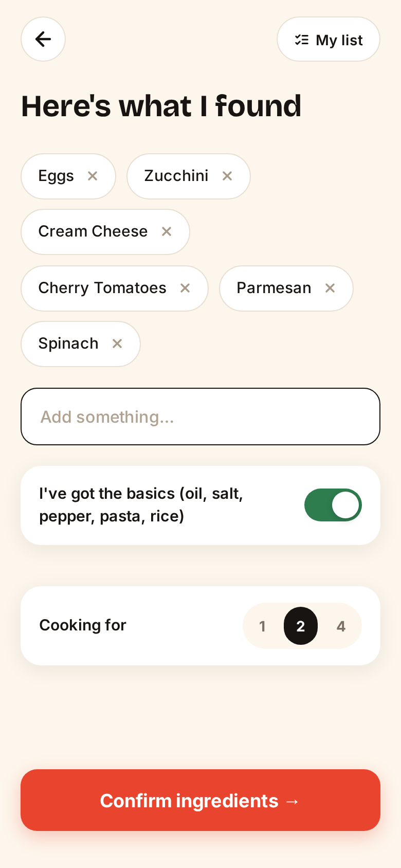The width and height of the screenshot is (401, 868).
Task: Tap the basics label text
Action: [x=141, y=505]
